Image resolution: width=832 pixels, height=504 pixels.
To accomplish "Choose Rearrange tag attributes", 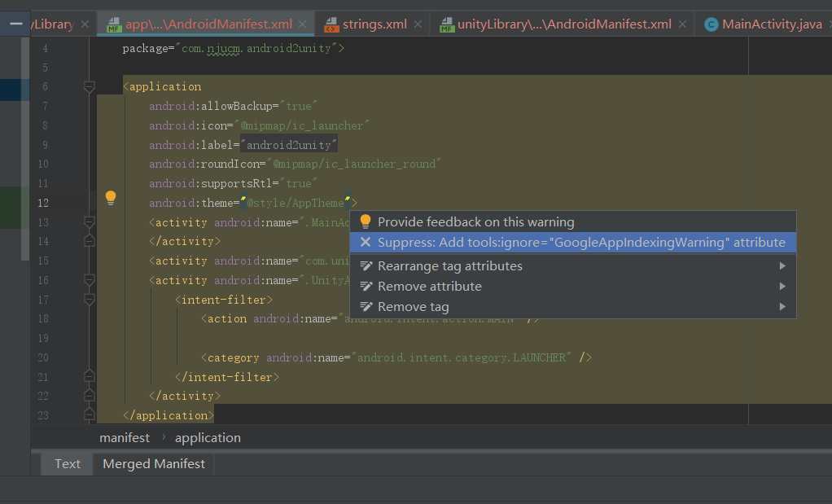I will coord(573,265).
